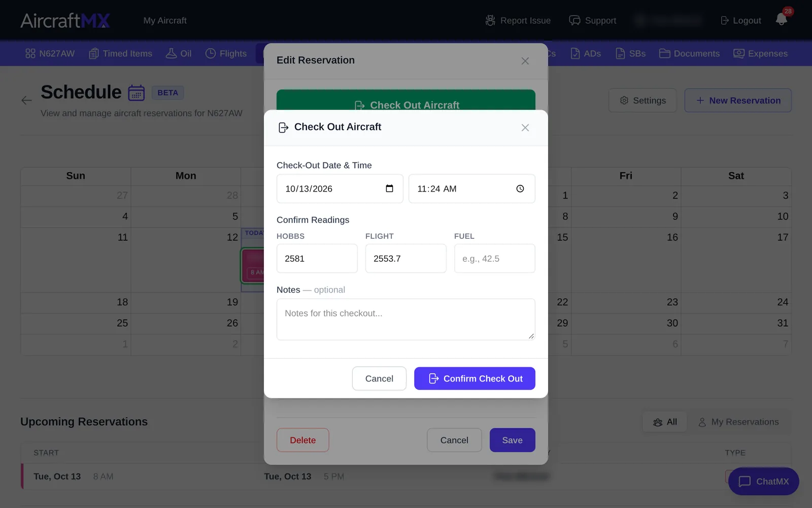812x508 pixels.
Task: Click Logout
Action: [740, 20]
